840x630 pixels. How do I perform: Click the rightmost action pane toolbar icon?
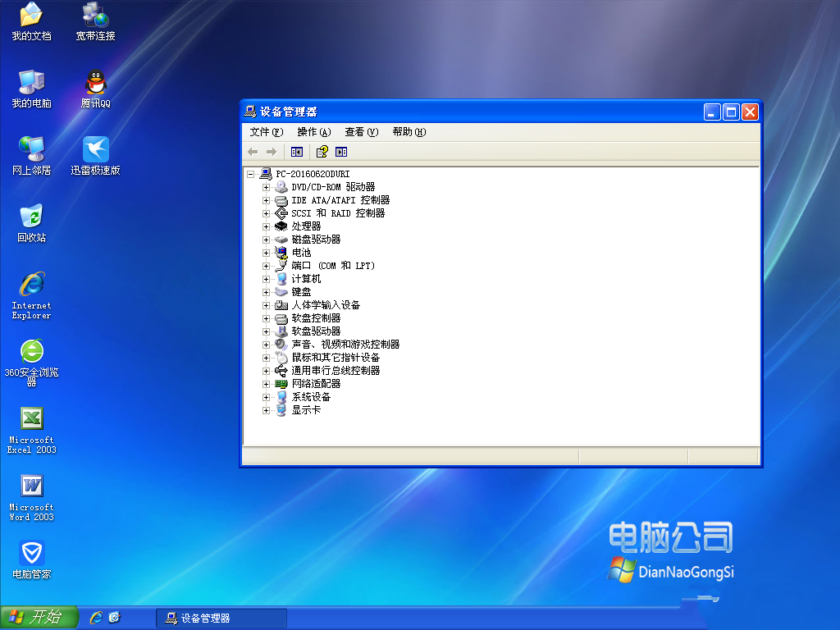coord(341,152)
